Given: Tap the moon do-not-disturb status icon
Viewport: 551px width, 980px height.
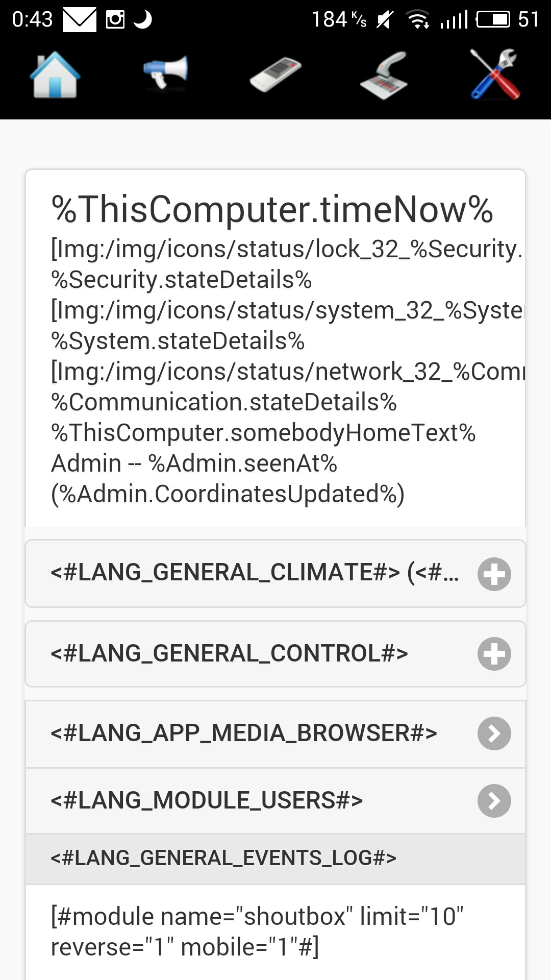Looking at the screenshot, I should pyautogui.click(x=143, y=20).
